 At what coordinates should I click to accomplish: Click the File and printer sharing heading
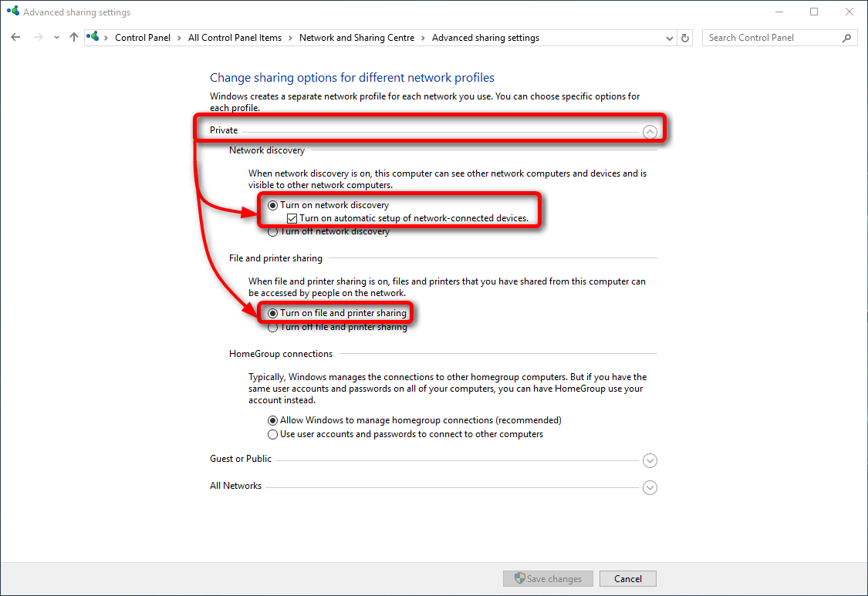tap(275, 258)
